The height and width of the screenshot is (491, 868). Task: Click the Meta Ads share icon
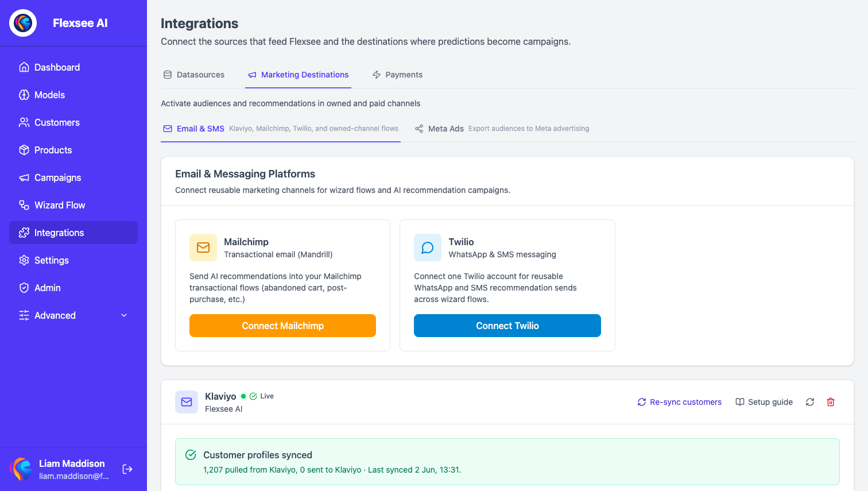point(419,129)
